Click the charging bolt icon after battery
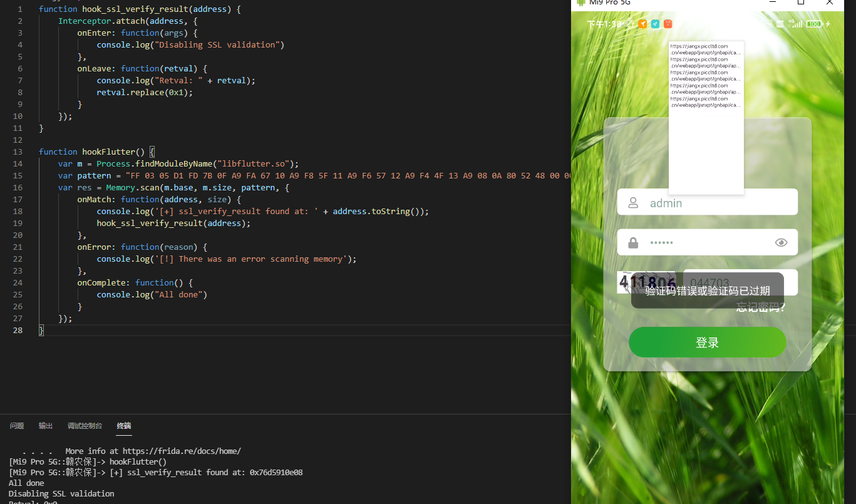Screen dimensions: 856x504 pos(828,24)
